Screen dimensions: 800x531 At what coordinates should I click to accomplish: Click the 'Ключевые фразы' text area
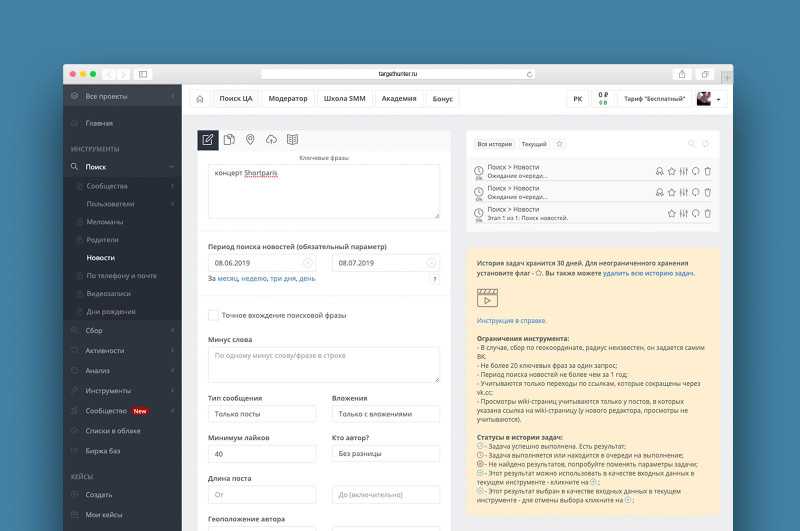(x=323, y=191)
